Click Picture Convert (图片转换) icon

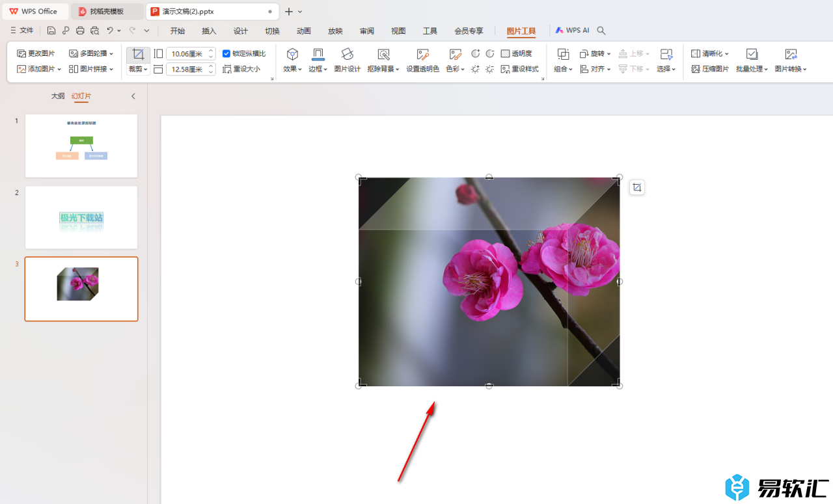pos(791,54)
